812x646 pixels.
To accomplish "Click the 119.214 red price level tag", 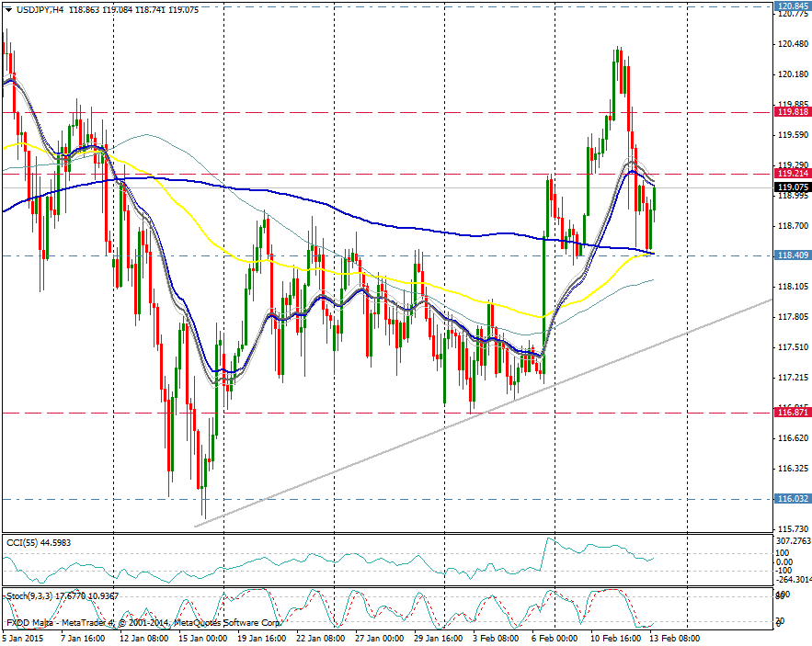I will coord(792,173).
